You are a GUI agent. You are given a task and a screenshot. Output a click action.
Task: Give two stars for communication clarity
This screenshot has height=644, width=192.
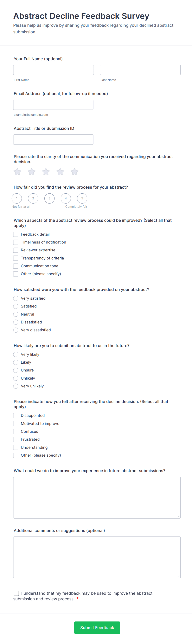click(x=31, y=172)
